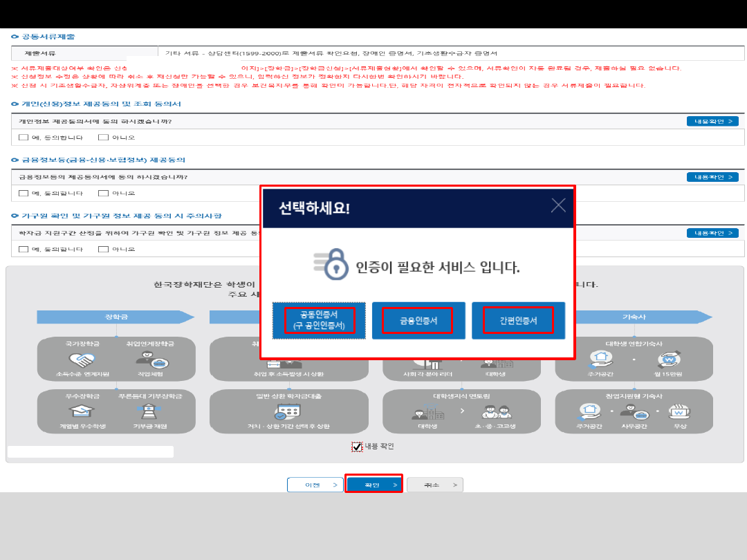The width and height of the screenshot is (747, 560).
Task: Open 내용확인 for 가구원 정보 제공 동의
Action: click(x=712, y=233)
